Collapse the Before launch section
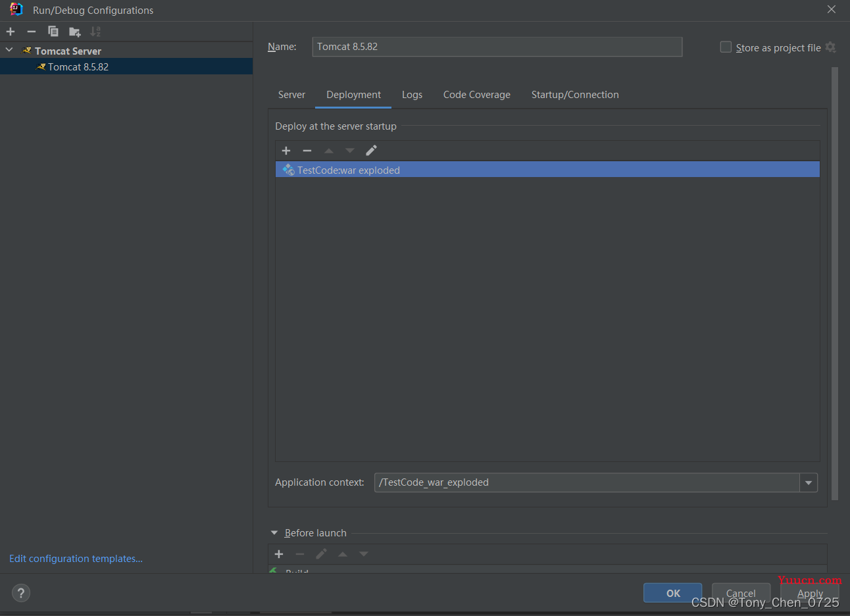Image resolution: width=850 pixels, height=616 pixels. pos(274,533)
